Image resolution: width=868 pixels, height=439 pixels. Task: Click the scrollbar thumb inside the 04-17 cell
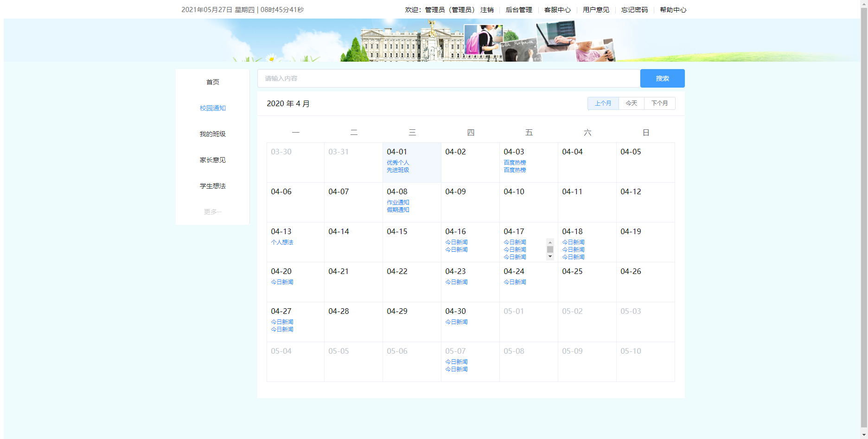(550, 249)
